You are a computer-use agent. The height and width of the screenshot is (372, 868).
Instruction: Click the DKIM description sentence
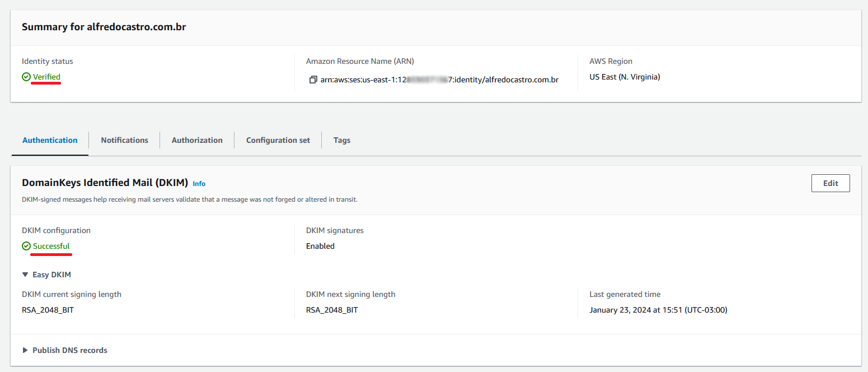pyautogui.click(x=190, y=199)
